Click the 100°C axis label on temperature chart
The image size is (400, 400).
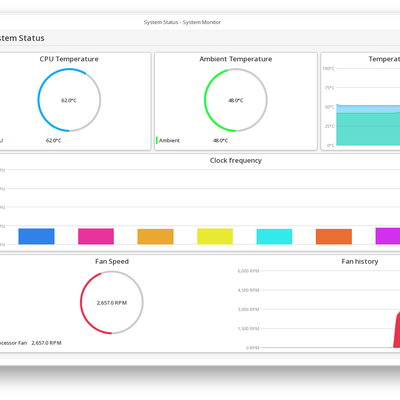pos(328,69)
